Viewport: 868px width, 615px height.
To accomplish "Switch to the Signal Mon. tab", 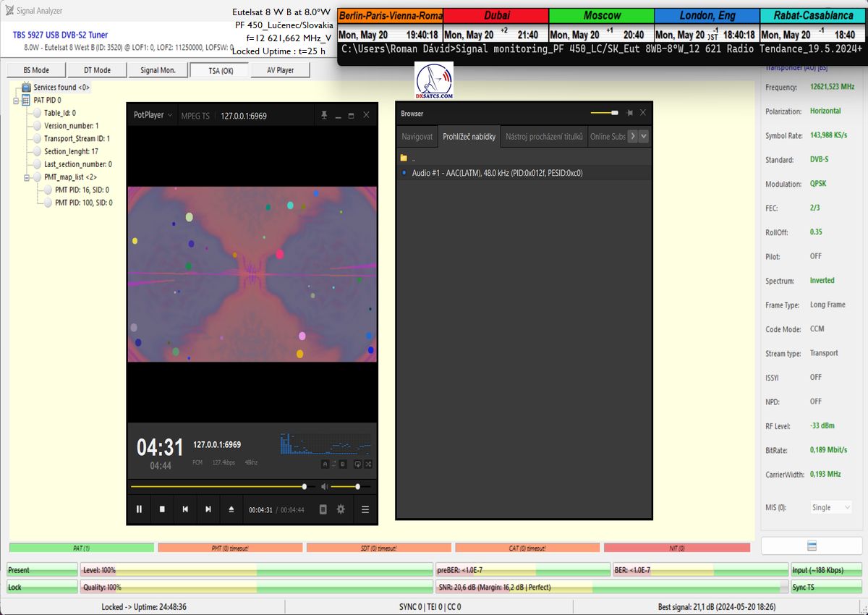I will pyautogui.click(x=158, y=70).
